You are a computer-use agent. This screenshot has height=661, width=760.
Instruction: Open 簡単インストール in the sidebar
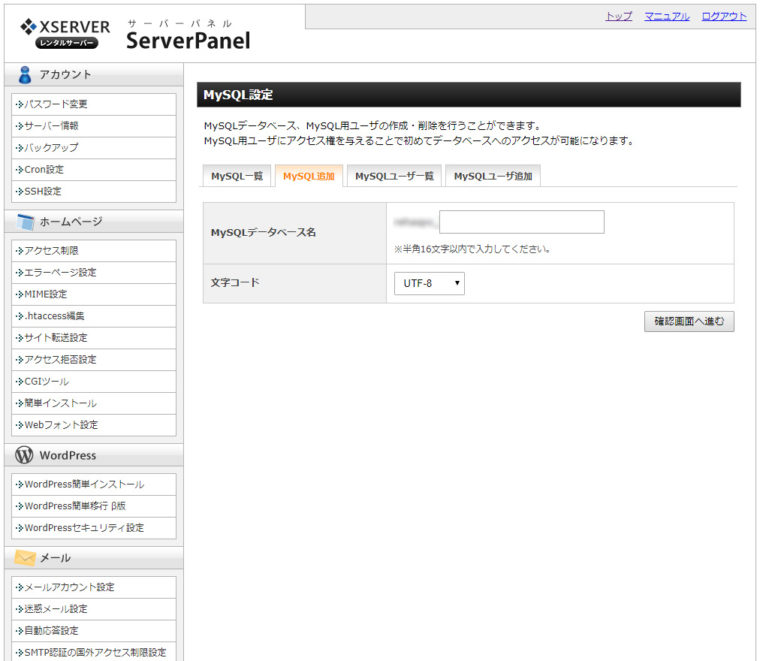click(x=94, y=403)
